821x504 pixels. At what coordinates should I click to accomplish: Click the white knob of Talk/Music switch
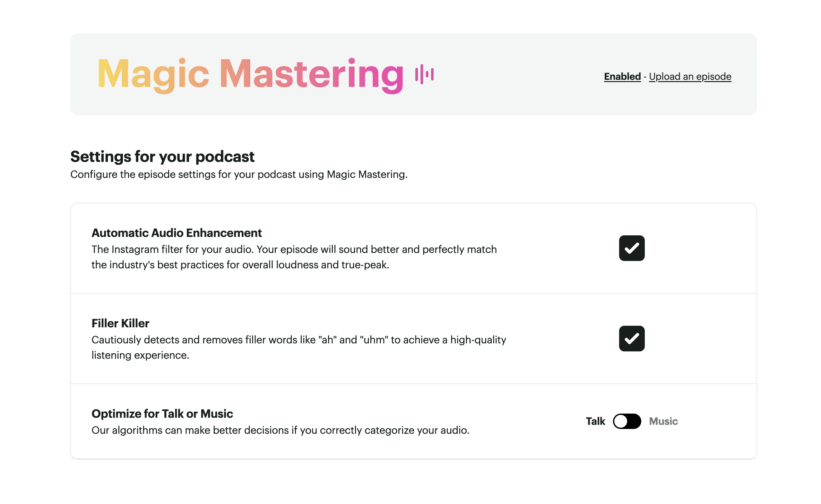pos(620,421)
